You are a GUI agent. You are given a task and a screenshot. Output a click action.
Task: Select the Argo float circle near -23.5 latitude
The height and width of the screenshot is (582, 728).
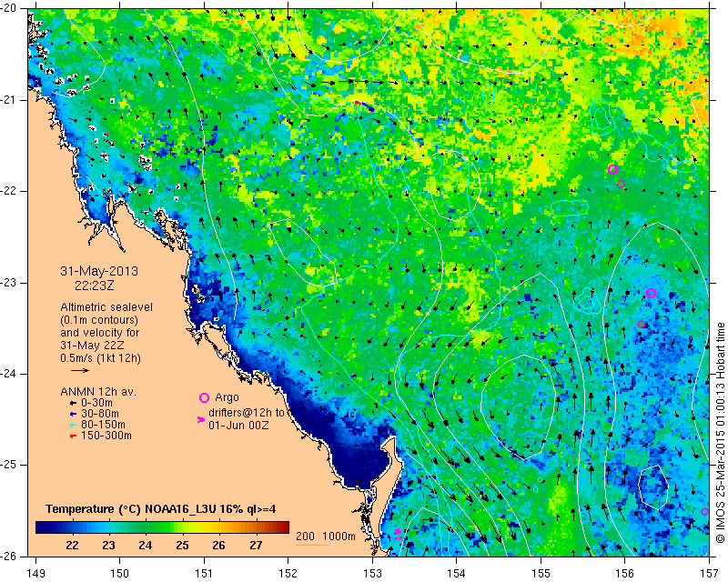pyautogui.click(x=642, y=324)
